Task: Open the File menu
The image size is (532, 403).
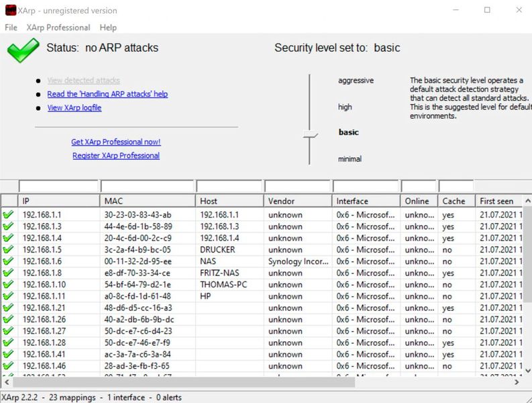Action: click(x=11, y=28)
